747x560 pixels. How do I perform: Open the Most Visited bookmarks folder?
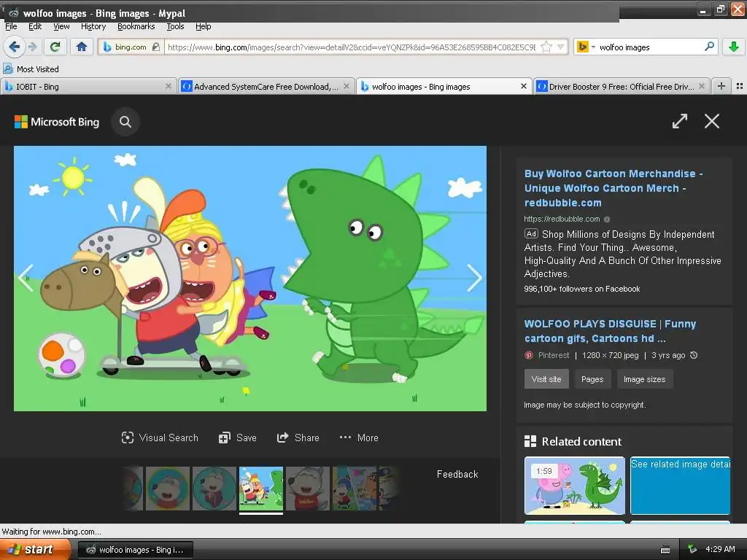31,69
